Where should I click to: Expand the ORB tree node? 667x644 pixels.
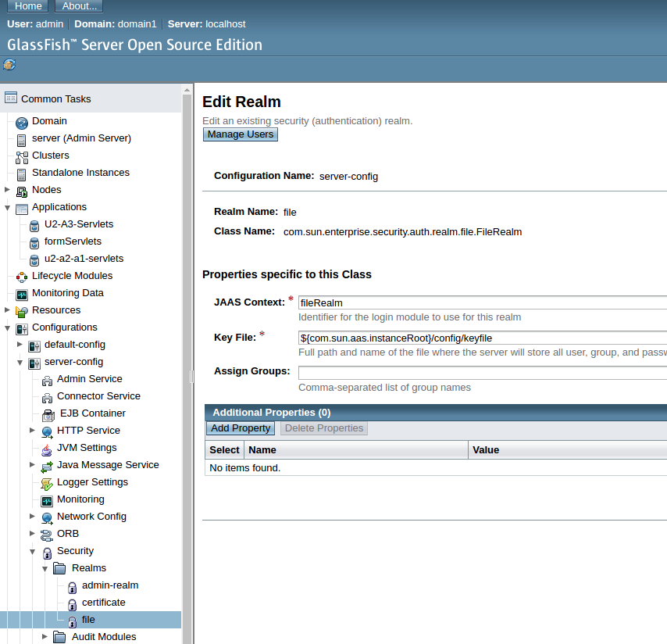[x=32, y=533]
